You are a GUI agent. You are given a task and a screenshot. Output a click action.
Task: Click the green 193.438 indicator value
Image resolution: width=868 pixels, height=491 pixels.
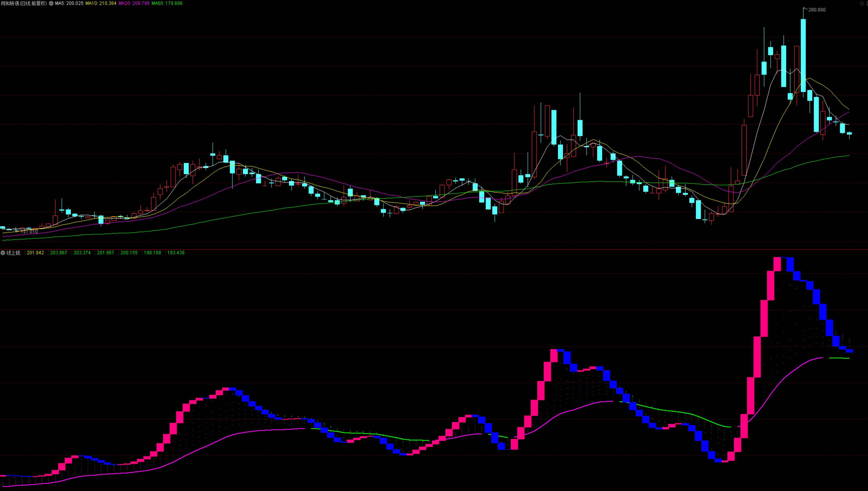click(x=176, y=253)
